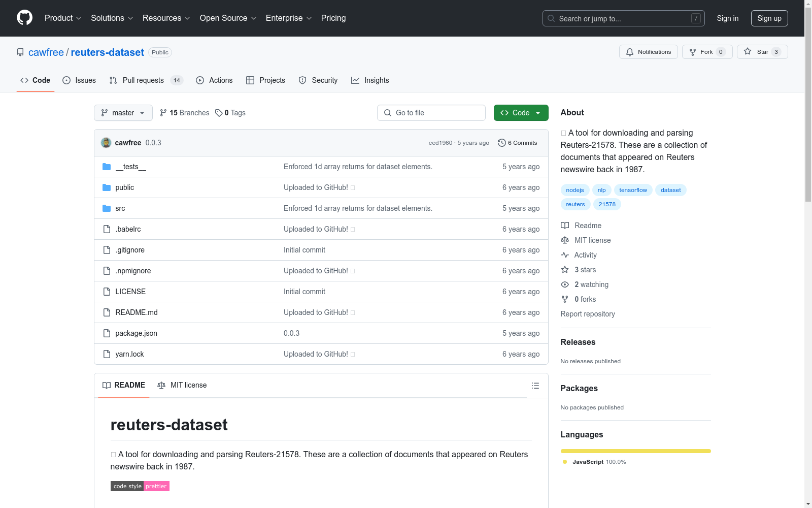Expand the Resources menu
812x508 pixels.
pos(166,18)
